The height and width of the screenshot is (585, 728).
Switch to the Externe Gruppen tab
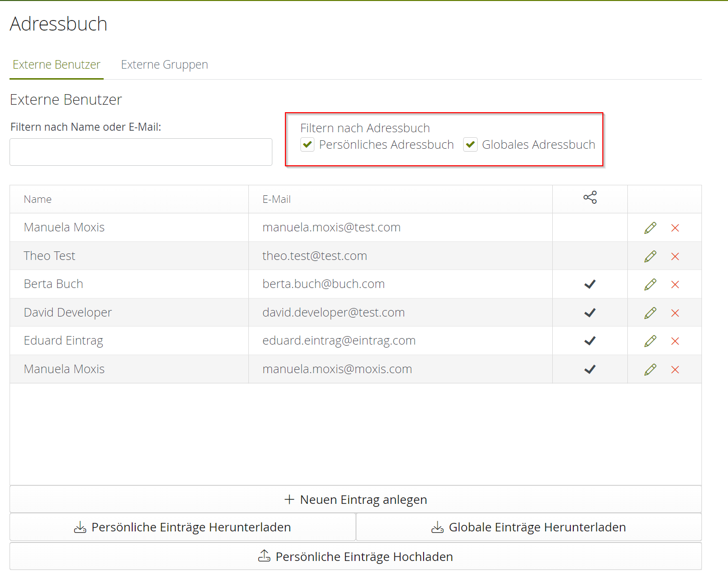164,65
